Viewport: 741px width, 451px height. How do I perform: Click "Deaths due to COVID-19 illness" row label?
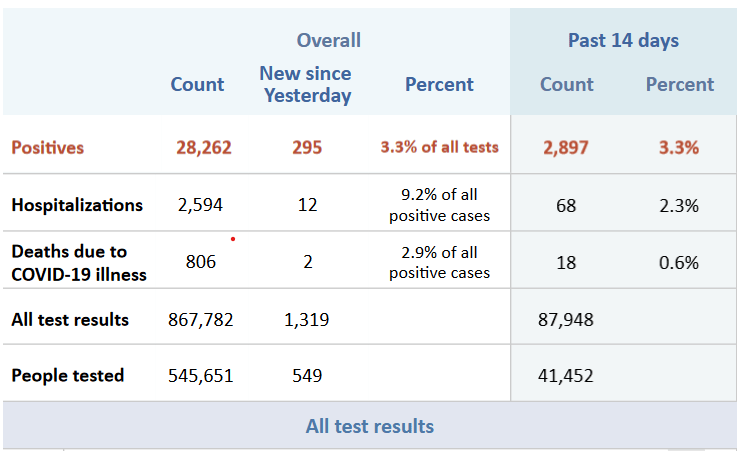coord(79,262)
